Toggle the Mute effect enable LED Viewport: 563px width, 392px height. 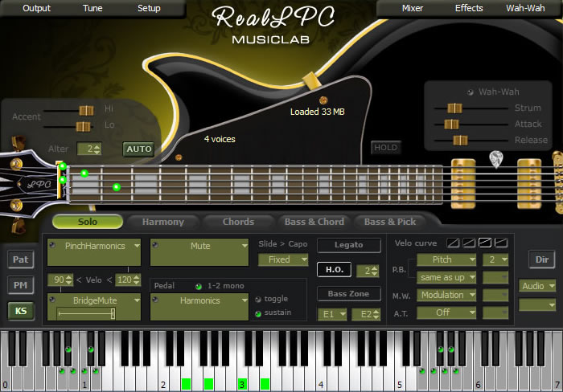coord(155,245)
